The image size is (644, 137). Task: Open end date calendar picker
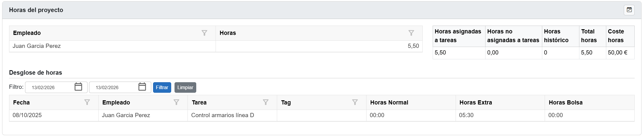pyautogui.click(x=142, y=87)
